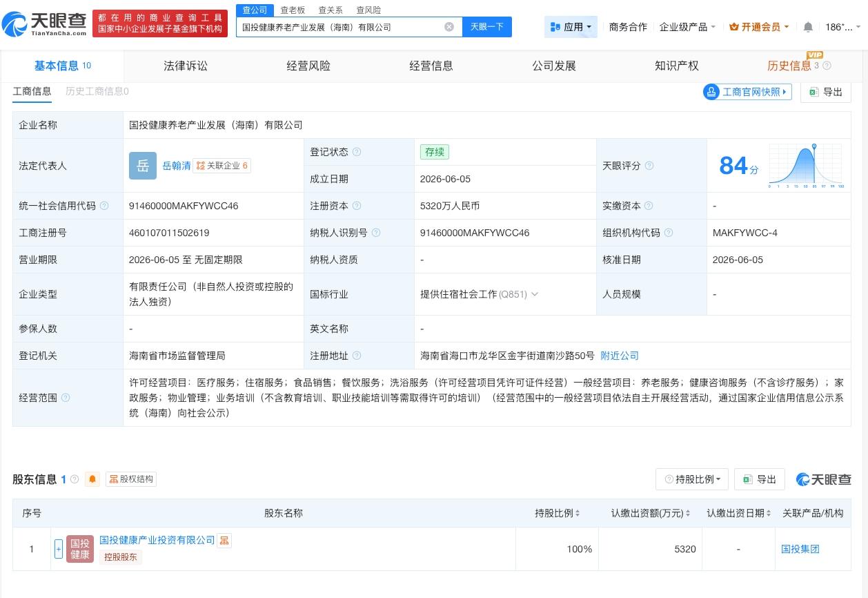Click the 国投健康 shareholder logo

[80, 549]
